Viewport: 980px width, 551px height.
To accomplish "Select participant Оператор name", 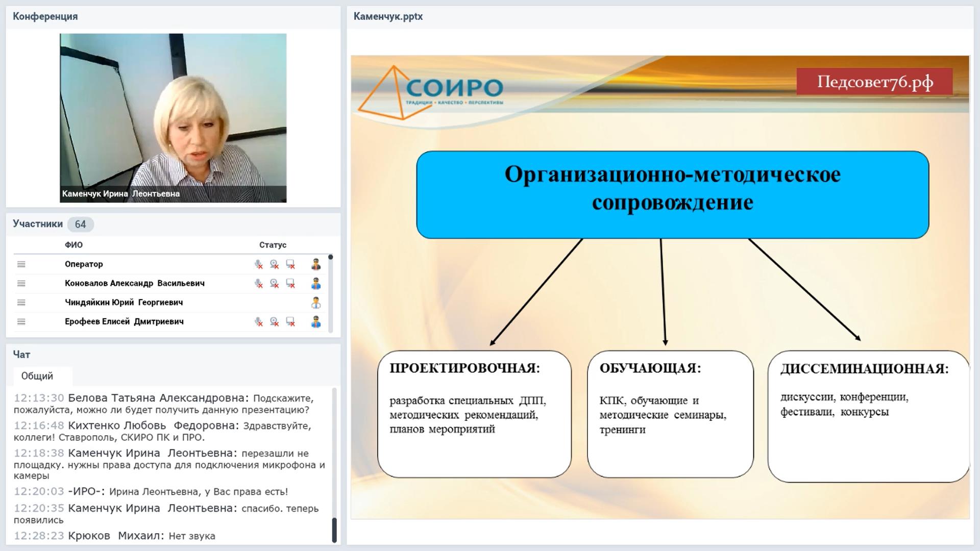I will (84, 264).
